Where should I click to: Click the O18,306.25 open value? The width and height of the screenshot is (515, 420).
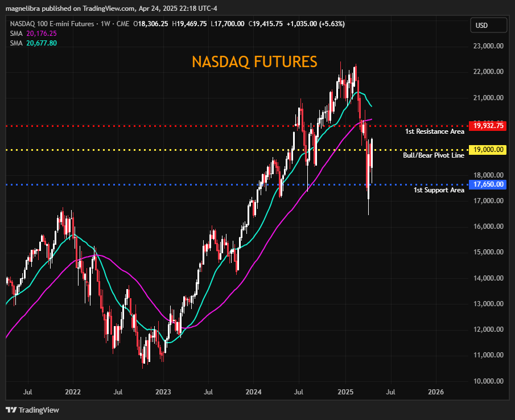point(151,24)
